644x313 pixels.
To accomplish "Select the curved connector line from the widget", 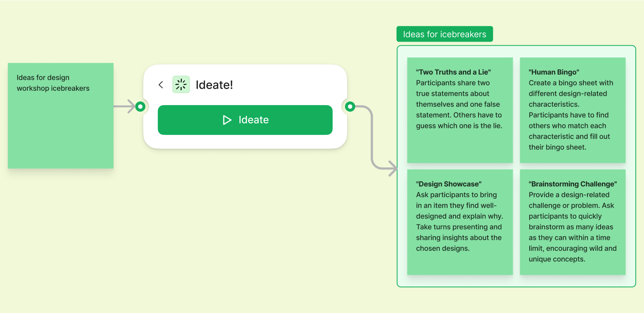I will [372, 136].
